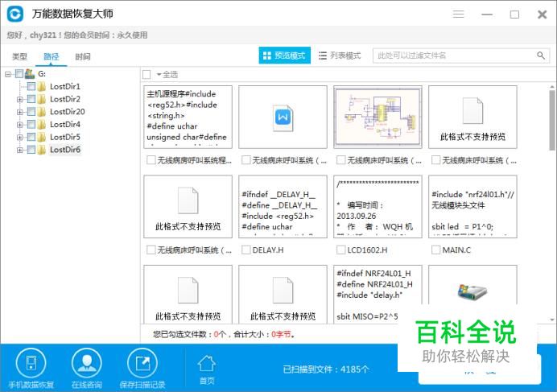Screen dimensions: 557x392
Task: Click LostDir20 folder icon
Action: pyautogui.click(x=42, y=112)
